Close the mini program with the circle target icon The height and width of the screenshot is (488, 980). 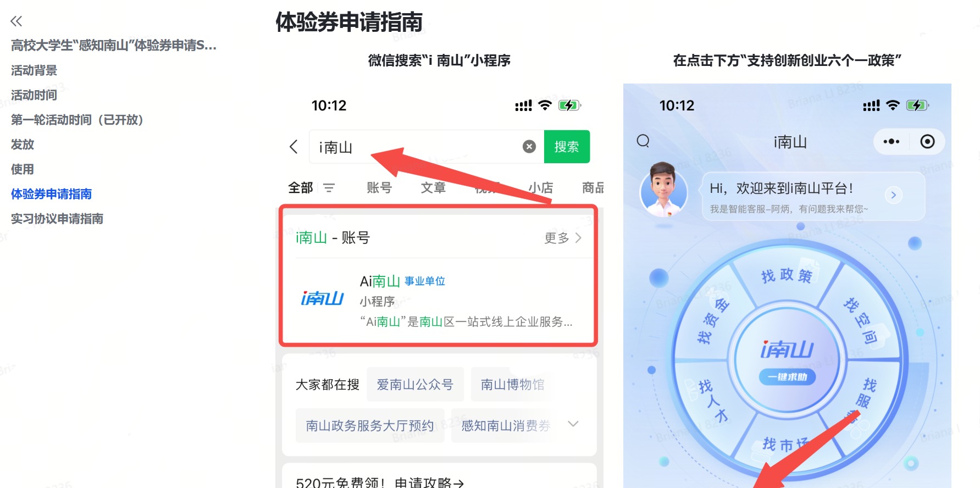tap(927, 142)
